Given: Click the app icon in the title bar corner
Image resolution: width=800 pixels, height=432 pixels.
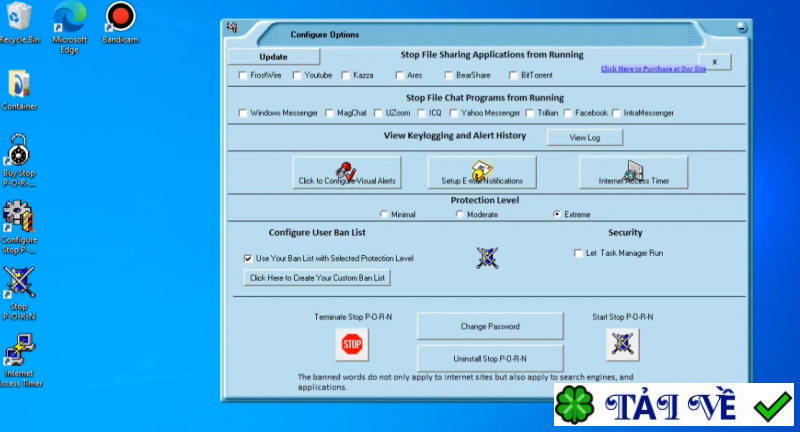Looking at the screenshot, I should 233,28.
